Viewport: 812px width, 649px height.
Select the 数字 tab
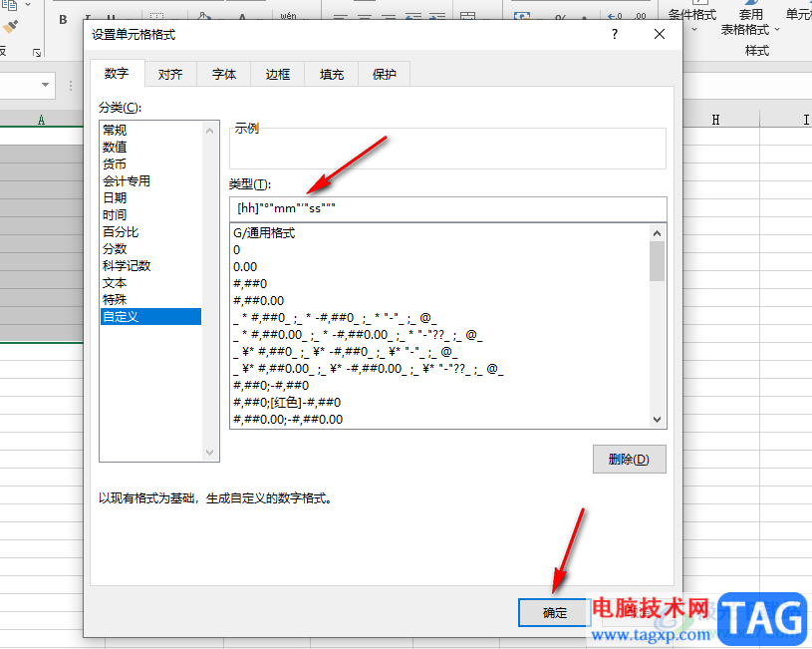point(117,73)
